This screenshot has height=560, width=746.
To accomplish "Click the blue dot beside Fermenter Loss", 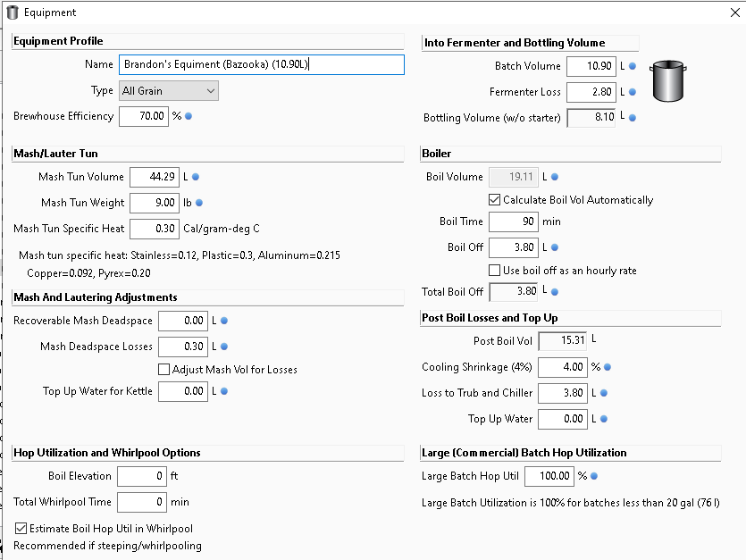I will tap(633, 92).
